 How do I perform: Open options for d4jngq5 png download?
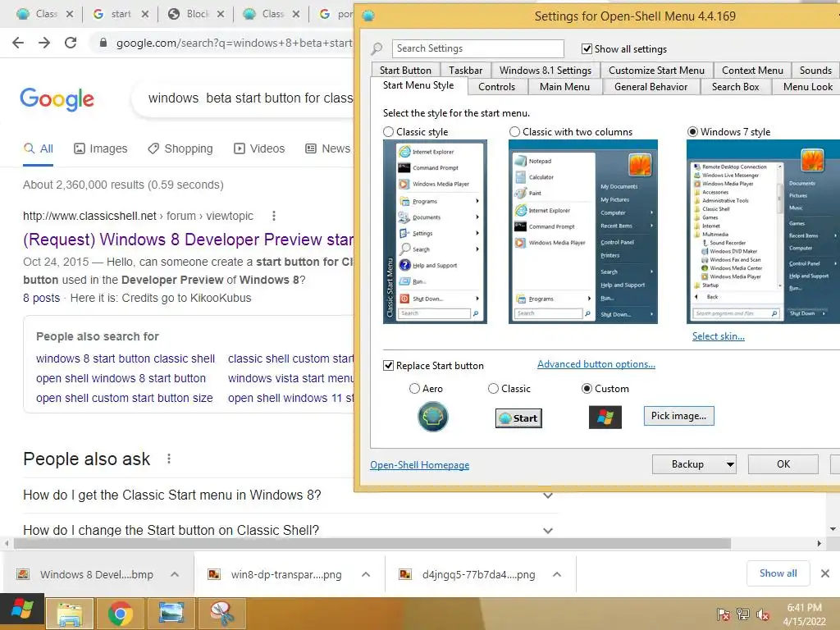(x=557, y=574)
